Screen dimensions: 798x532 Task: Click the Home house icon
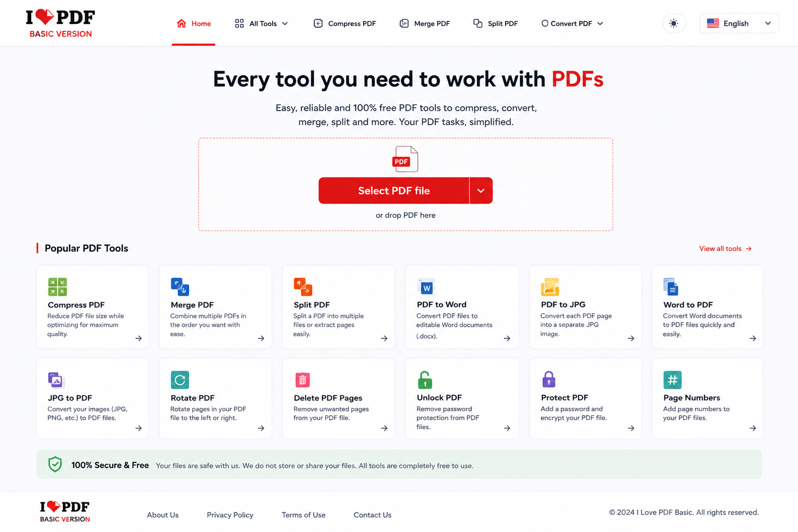click(x=181, y=23)
